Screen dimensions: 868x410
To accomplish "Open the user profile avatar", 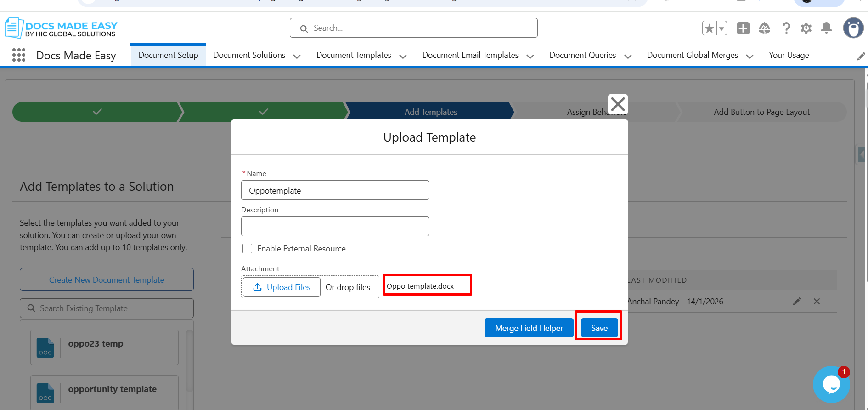I will (853, 28).
